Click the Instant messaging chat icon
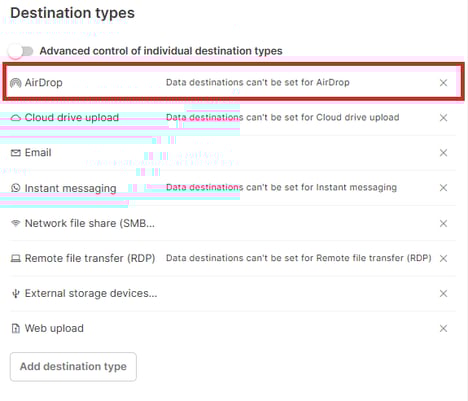The height and width of the screenshot is (401, 468). tap(16, 188)
